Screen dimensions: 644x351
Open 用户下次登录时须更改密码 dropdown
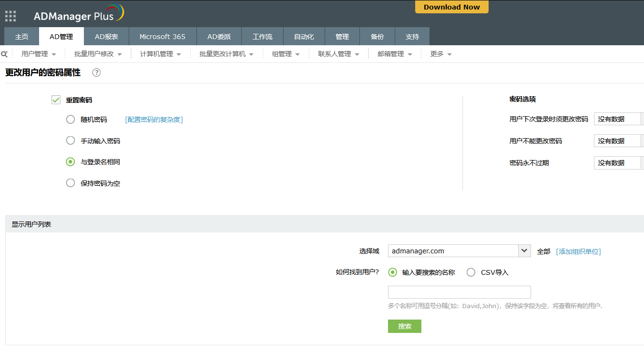(x=618, y=119)
